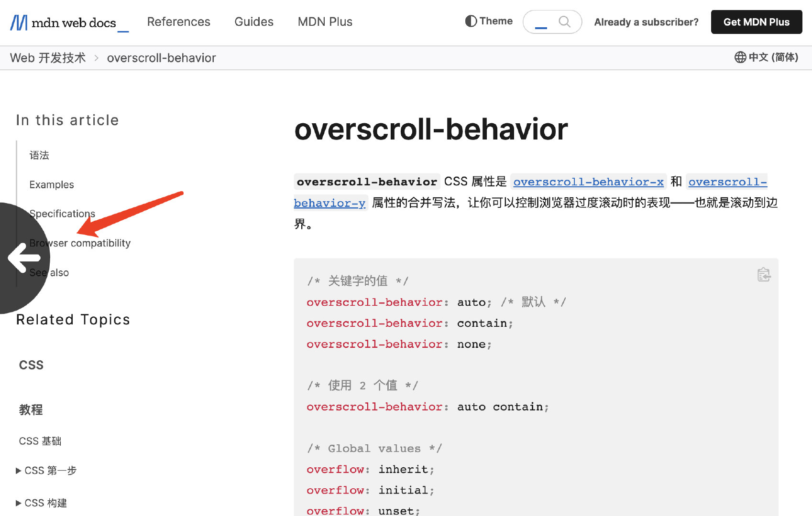812x516 pixels.
Task: Click the 'overscroll-behavior: contain;' code line
Action: (x=410, y=323)
